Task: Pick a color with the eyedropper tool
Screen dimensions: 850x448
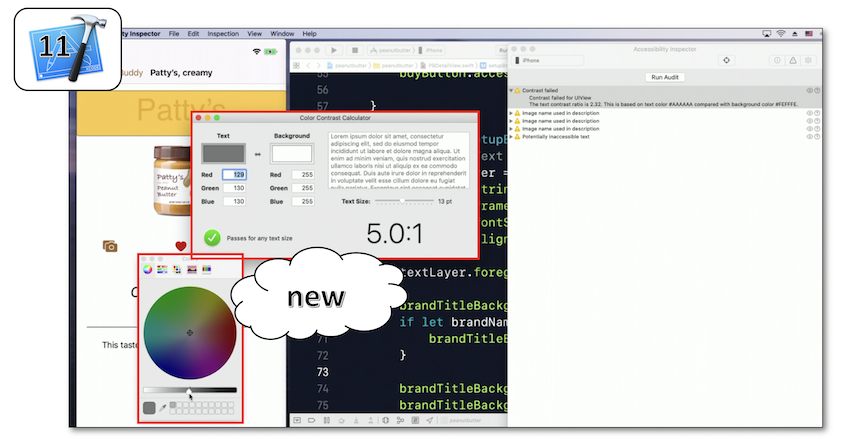Action: point(162,408)
